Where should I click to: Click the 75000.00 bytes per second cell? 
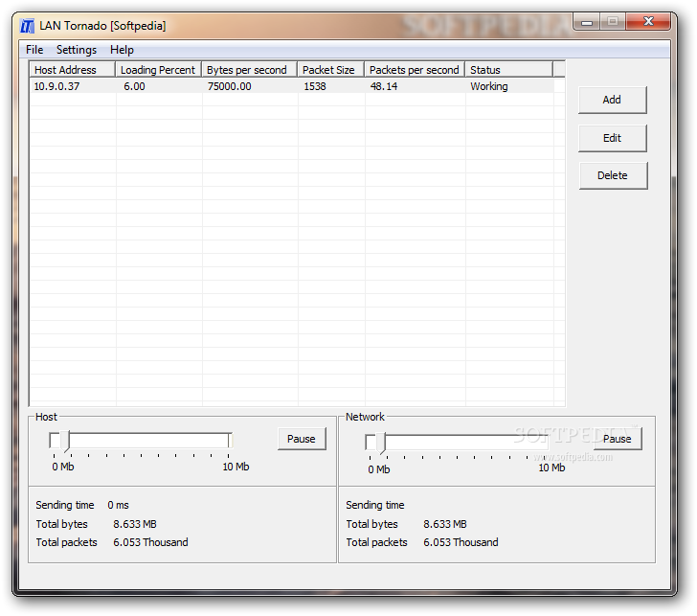click(x=230, y=86)
